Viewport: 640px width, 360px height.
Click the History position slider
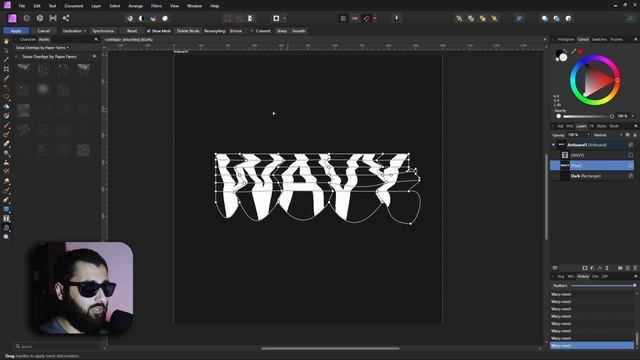click(x=603, y=286)
